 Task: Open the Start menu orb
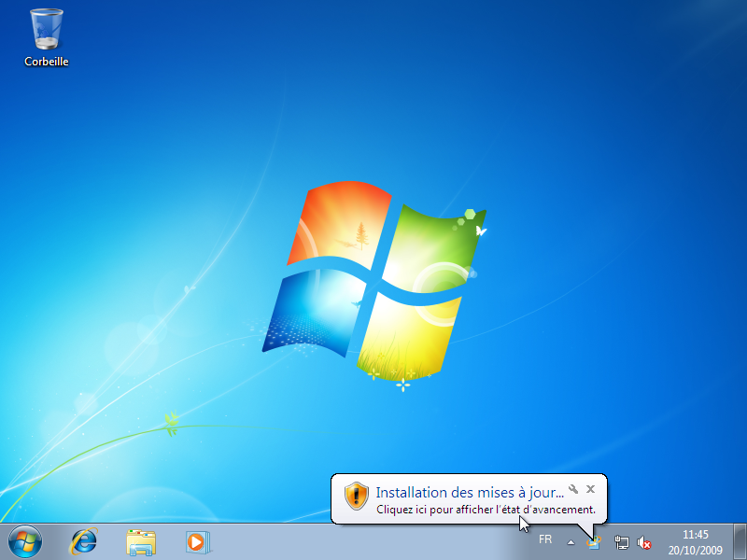pos(22,541)
